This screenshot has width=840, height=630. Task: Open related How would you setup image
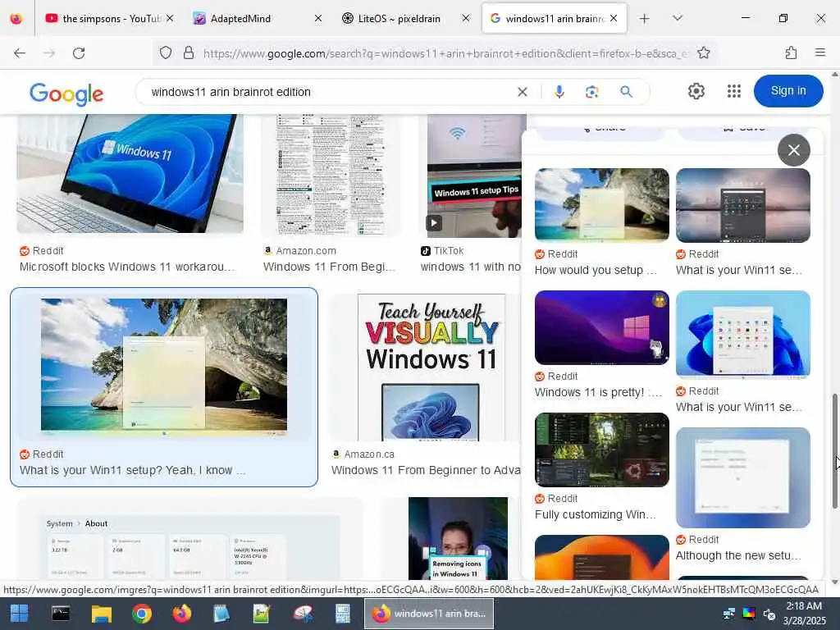click(x=601, y=205)
